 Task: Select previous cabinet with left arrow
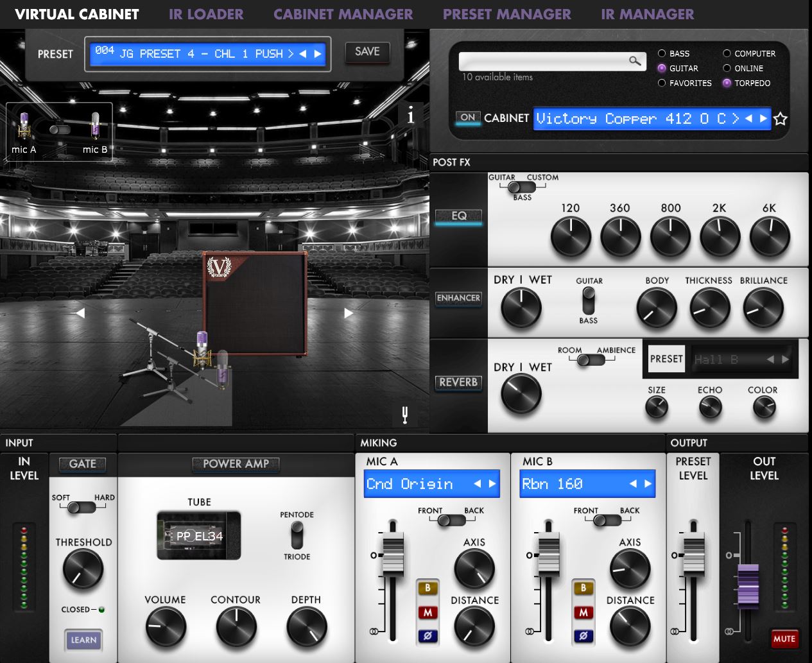[x=748, y=118]
